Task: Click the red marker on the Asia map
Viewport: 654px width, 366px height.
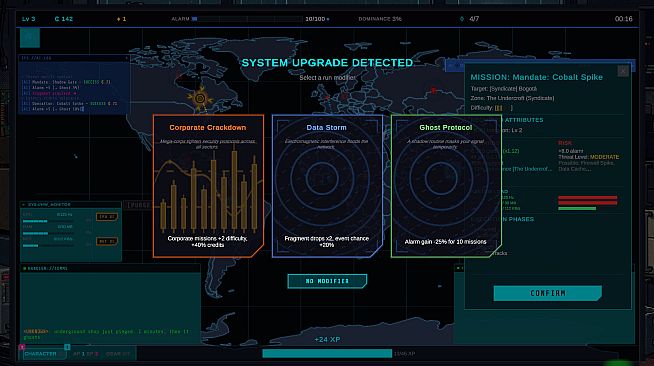Action: (x=433, y=90)
